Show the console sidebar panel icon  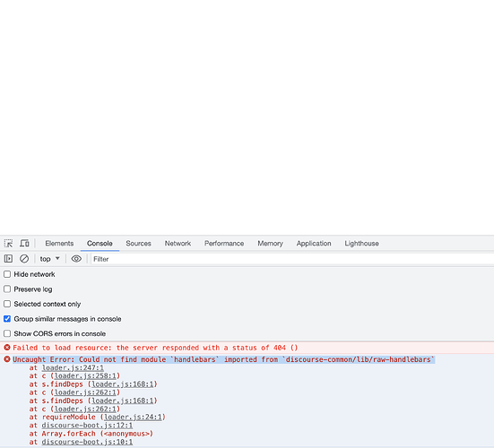(x=8, y=259)
